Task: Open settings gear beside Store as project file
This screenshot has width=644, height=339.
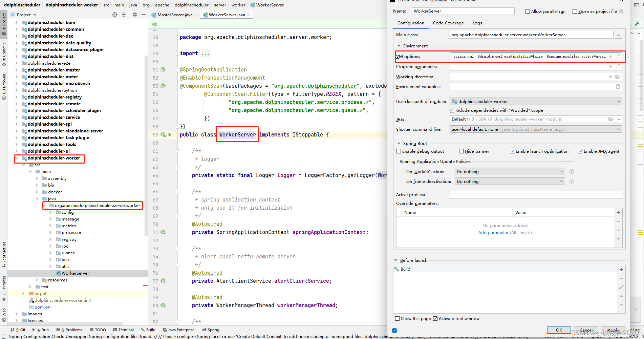Action: coord(621,11)
